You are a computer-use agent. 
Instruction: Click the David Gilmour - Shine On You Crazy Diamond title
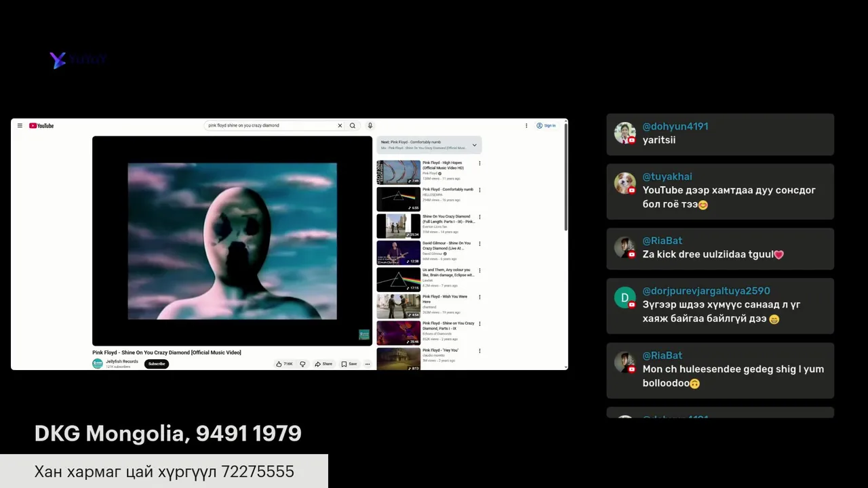tap(446, 245)
